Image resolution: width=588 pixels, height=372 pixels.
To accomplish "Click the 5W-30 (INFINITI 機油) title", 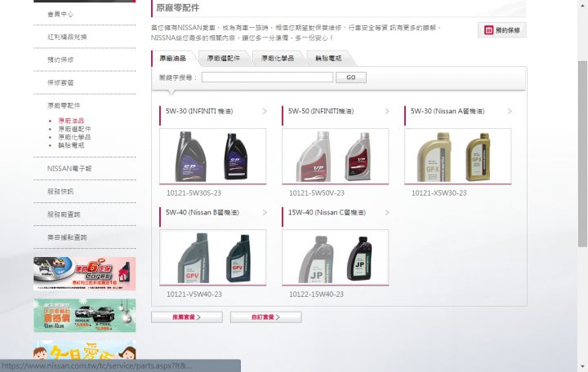I will (199, 111).
